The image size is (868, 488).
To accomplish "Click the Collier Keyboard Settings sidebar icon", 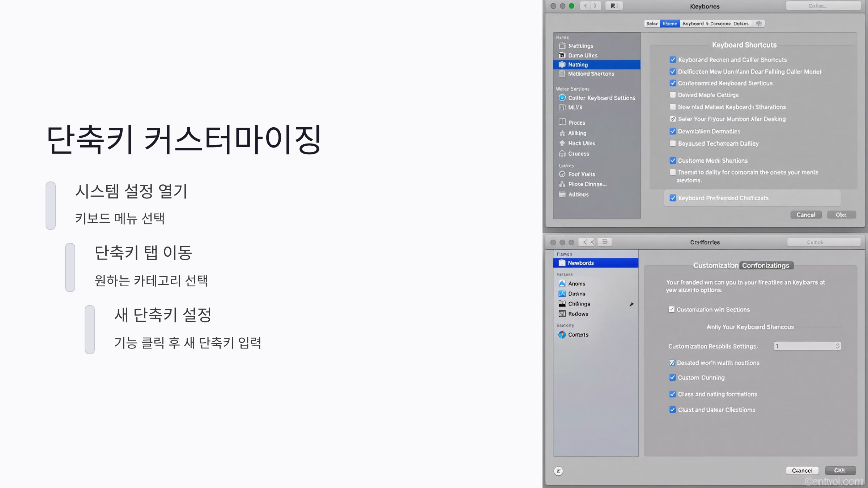I will pyautogui.click(x=562, y=98).
